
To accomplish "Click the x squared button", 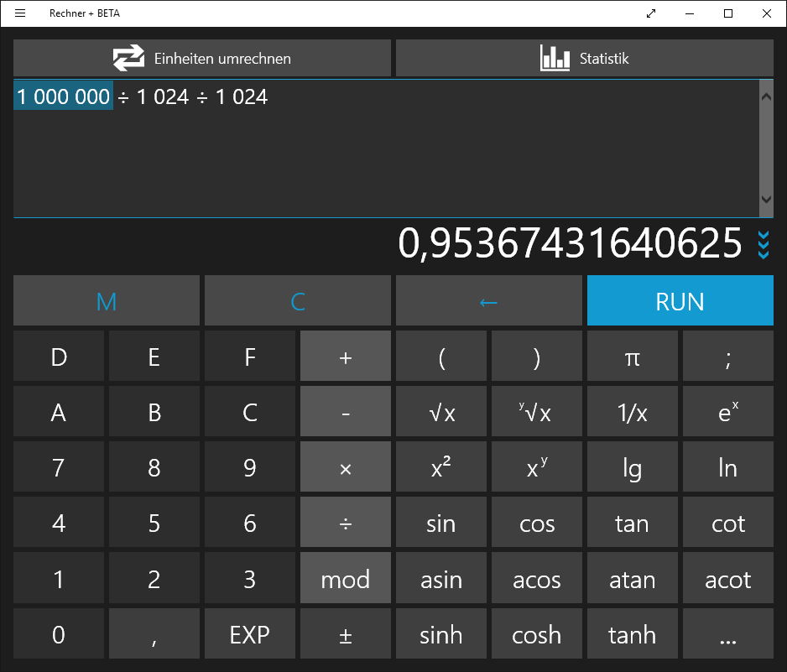I will 440,467.
